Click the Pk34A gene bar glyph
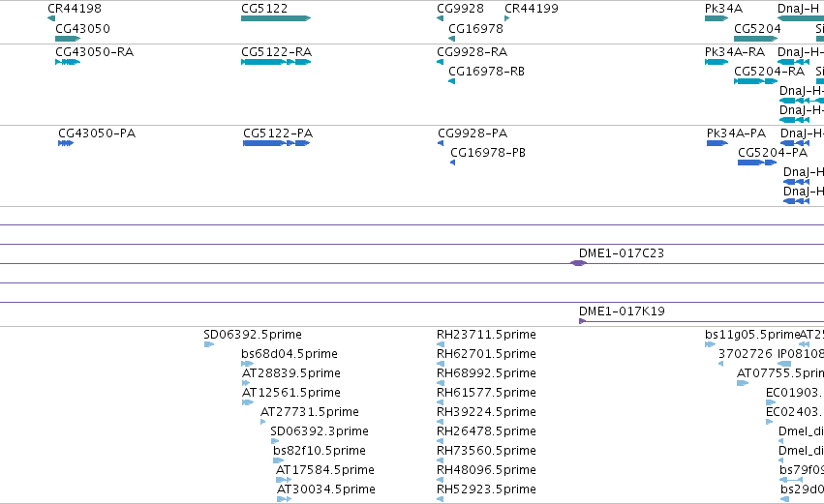The width and height of the screenshot is (824, 504). (x=717, y=18)
